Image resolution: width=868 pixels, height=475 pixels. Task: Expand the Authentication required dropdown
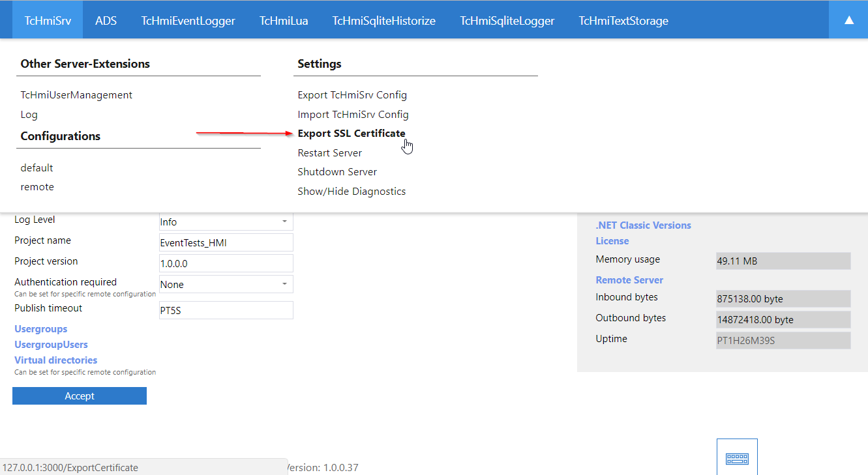point(226,284)
